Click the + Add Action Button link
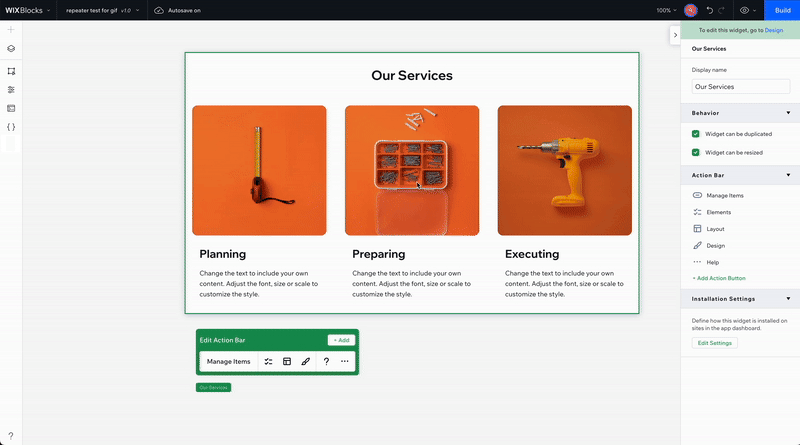This screenshot has height=445, width=800. coord(719,278)
